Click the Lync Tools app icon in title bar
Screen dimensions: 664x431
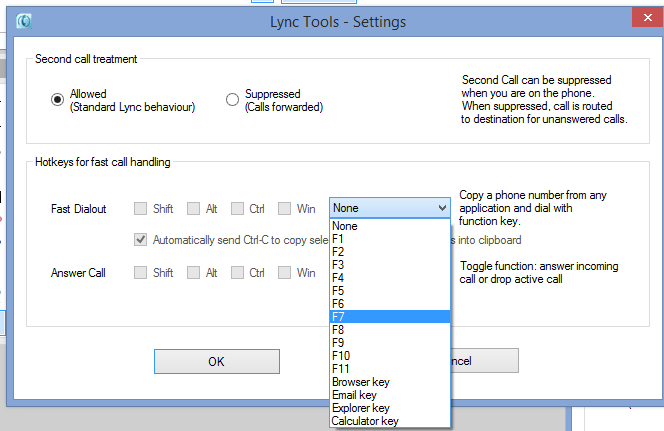click(22, 20)
